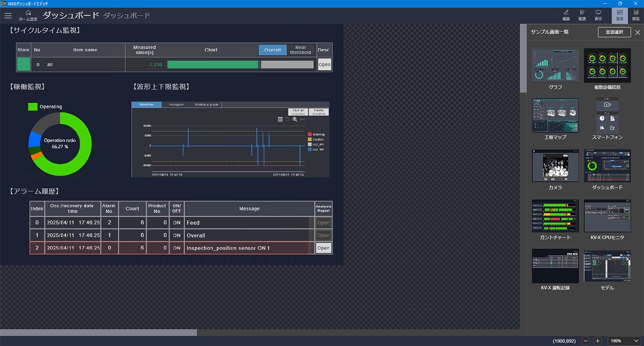Open analysis report for Inspection_position alarm
This screenshot has height=346, width=644.
pos(324,248)
